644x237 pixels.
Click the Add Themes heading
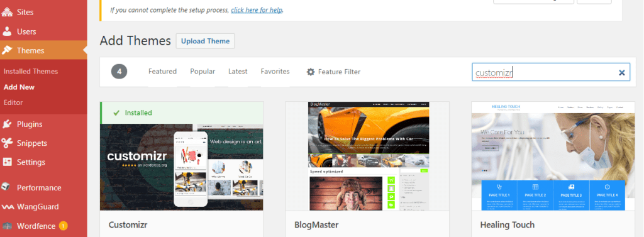click(x=135, y=41)
